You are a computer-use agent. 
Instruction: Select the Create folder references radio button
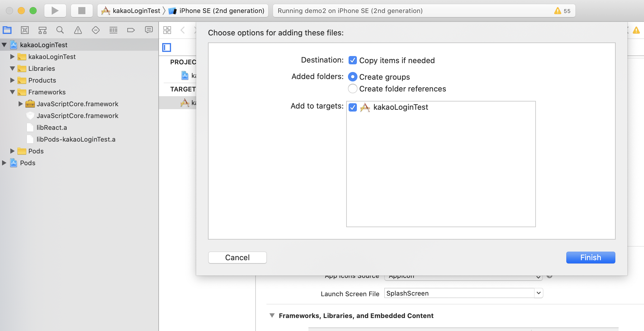pyautogui.click(x=353, y=89)
